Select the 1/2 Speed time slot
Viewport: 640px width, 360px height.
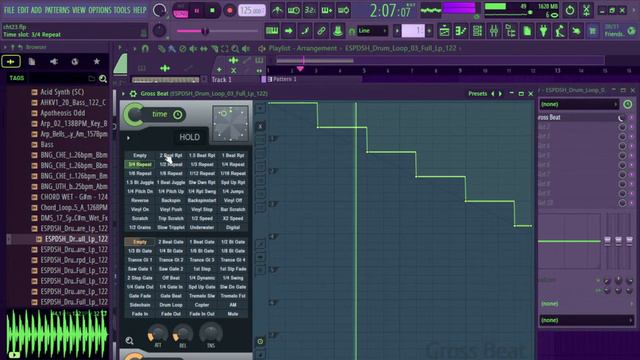click(x=202, y=218)
